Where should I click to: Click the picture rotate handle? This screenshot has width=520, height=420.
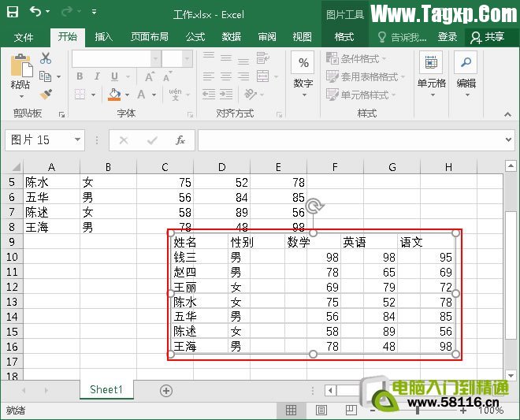[314, 206]
